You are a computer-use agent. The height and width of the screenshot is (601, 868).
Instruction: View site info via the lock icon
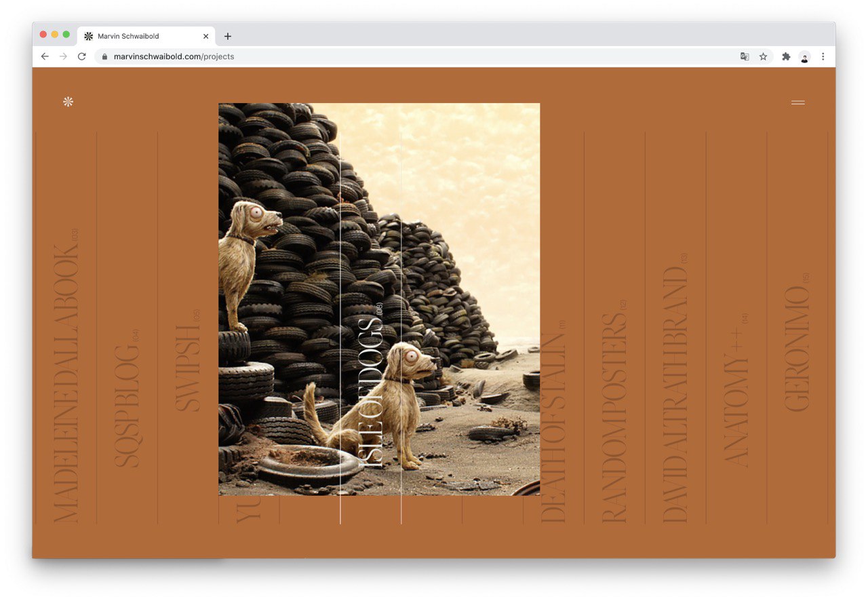104,56
